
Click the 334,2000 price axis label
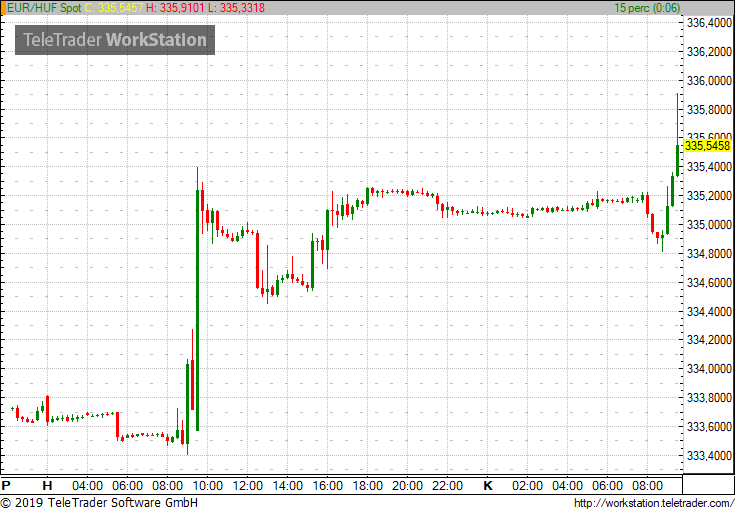(708, 340)
